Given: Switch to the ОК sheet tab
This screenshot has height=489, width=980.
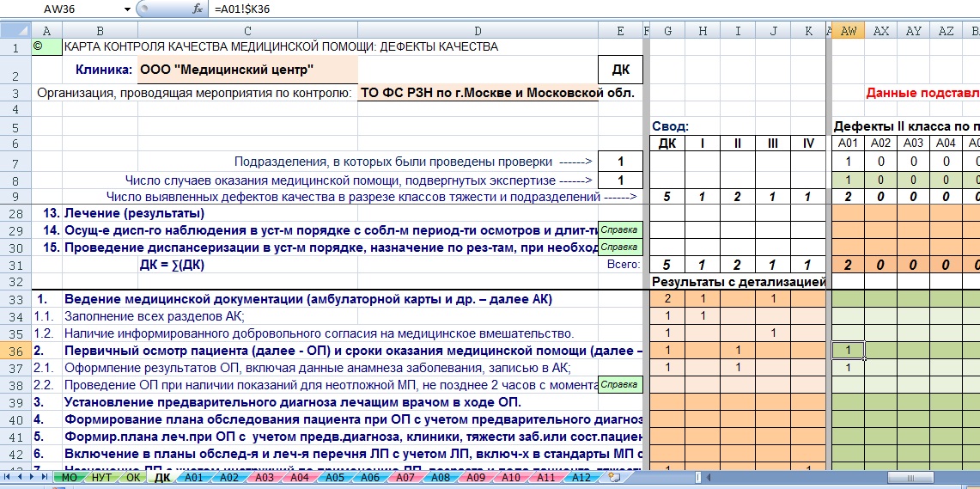Looking at the screenshot, I should pyautogui.click(x=133, y=478).
